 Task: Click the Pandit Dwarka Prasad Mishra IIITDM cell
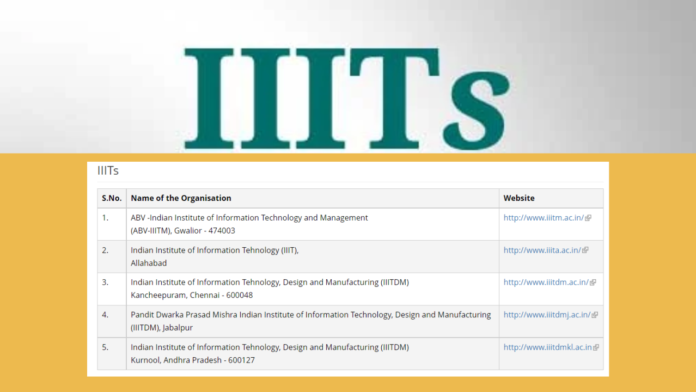click(312, 321)
